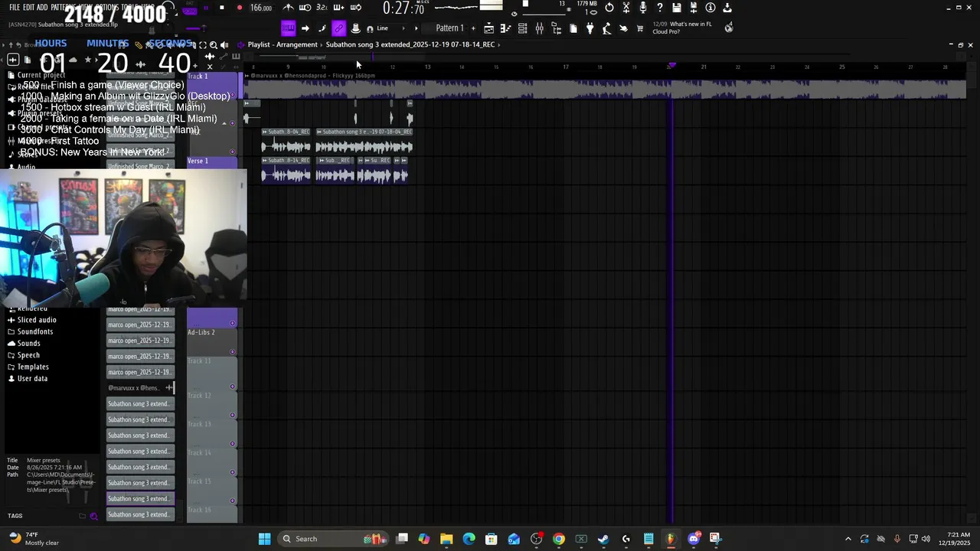Toggle overdub blend recording icon
Image resolution: width=980 pixels, height=551 pixels.
coord(338,8)
